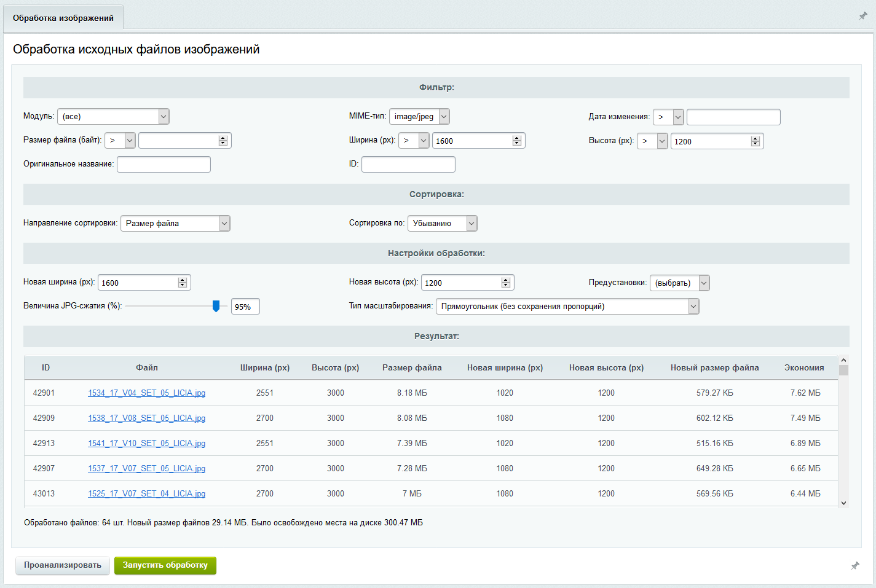Open Размер файла comparison operator dropdown
Image resolution: width=876 pixels, height=588 pixels.
pos(120,141)
